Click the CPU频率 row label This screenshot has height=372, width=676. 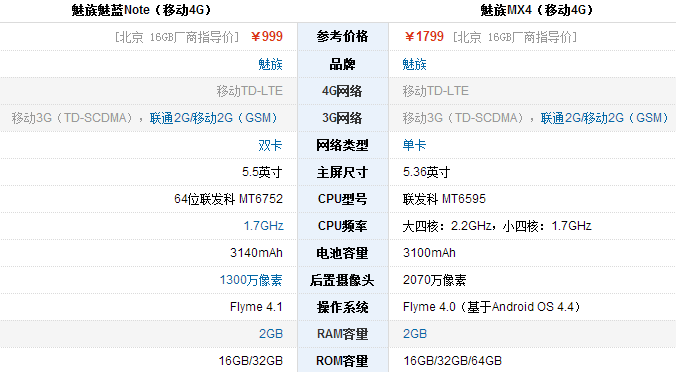click(342, 225)
